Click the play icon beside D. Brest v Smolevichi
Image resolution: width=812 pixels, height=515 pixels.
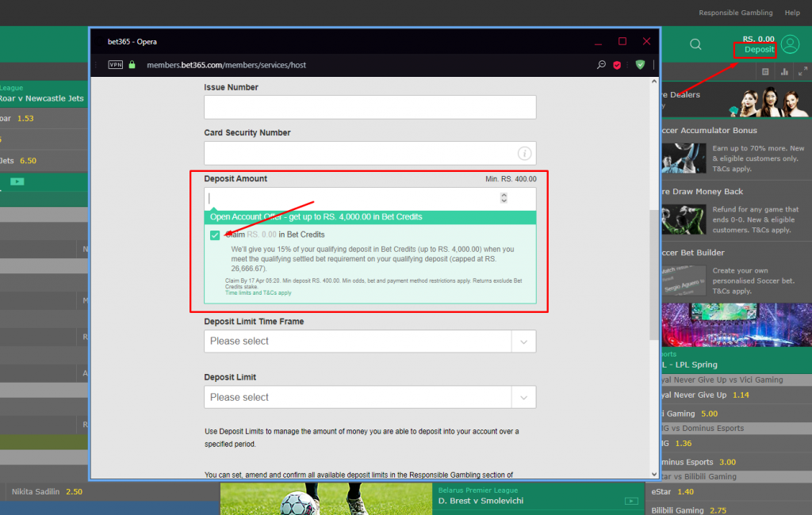(631, 501)
